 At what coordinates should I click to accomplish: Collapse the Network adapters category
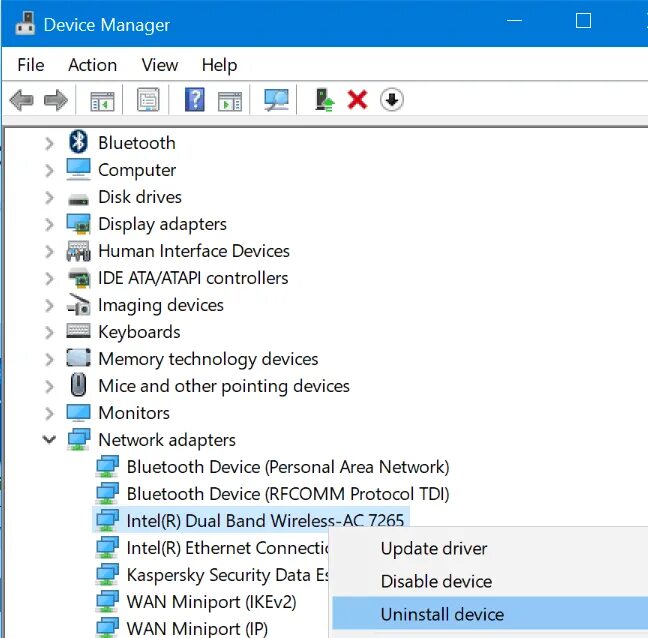coord(49,439)
